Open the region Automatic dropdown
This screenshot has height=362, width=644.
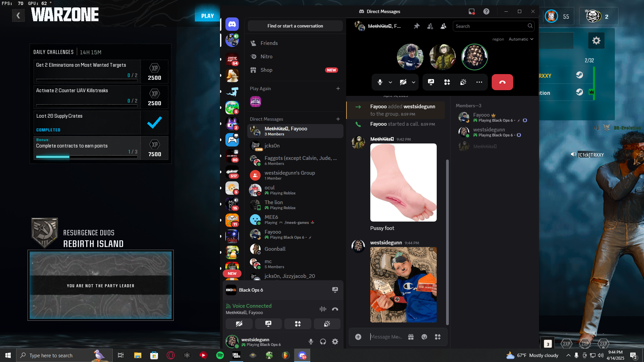pyautogui.click(x=521, y=39)
